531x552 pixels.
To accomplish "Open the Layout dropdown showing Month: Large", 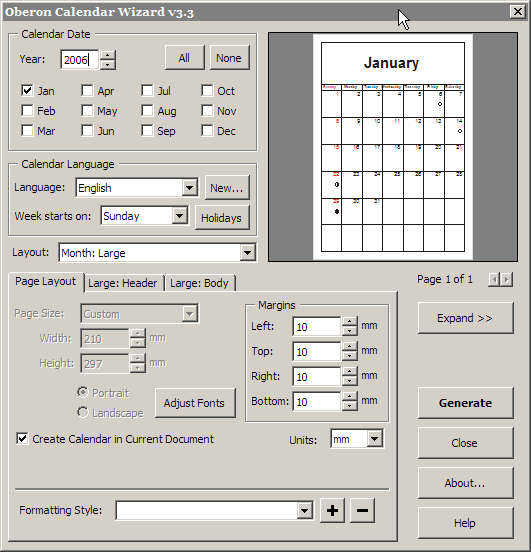I will click(247, 252).
